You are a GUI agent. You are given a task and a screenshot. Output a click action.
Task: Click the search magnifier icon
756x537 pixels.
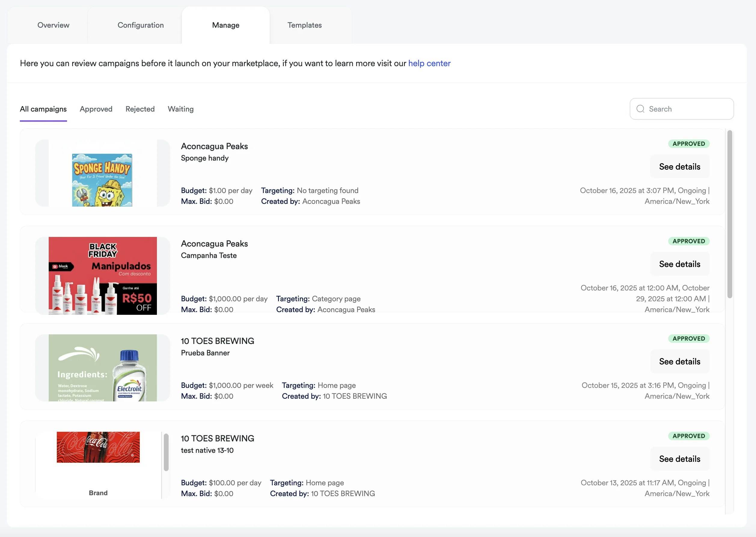pos(641,109)
